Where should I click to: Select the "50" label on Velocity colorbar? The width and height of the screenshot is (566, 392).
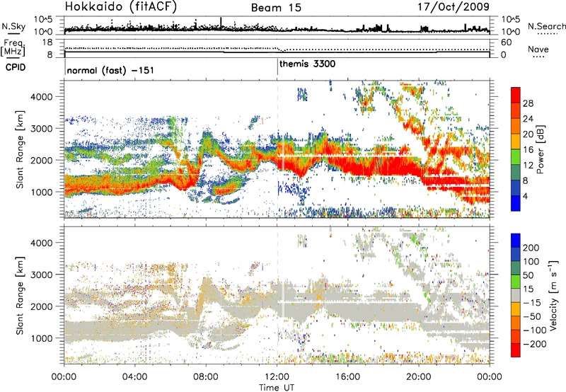pyautogui.click(x=528, y=275)
